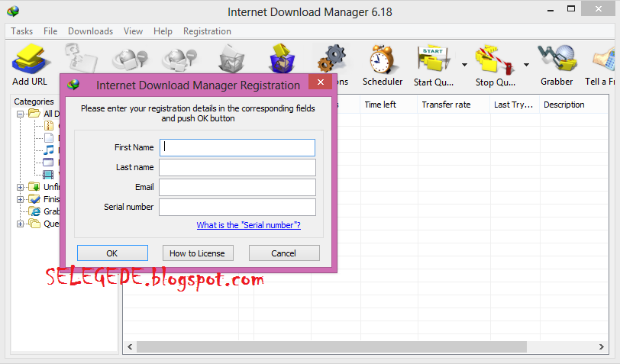Open the Stop Queue dropdown arrow
The image size is (620, 364).
[x=526, y=64]
